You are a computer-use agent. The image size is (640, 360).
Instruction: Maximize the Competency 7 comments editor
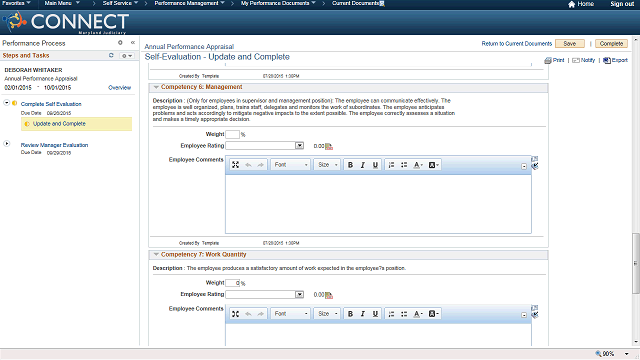pos(236,314)
